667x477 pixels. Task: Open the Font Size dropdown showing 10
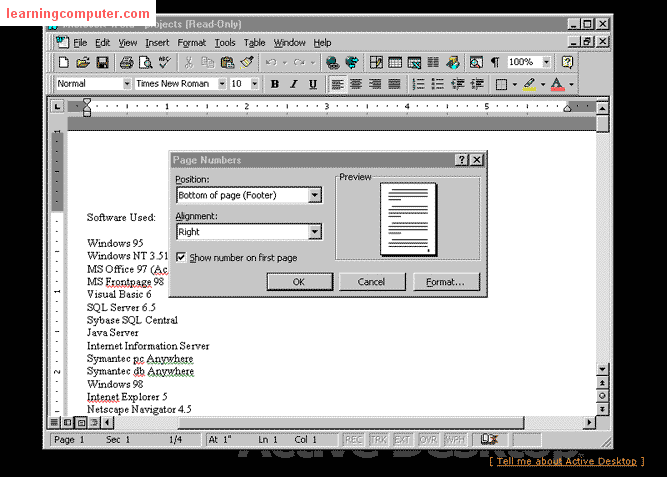(x=254, y=84)
